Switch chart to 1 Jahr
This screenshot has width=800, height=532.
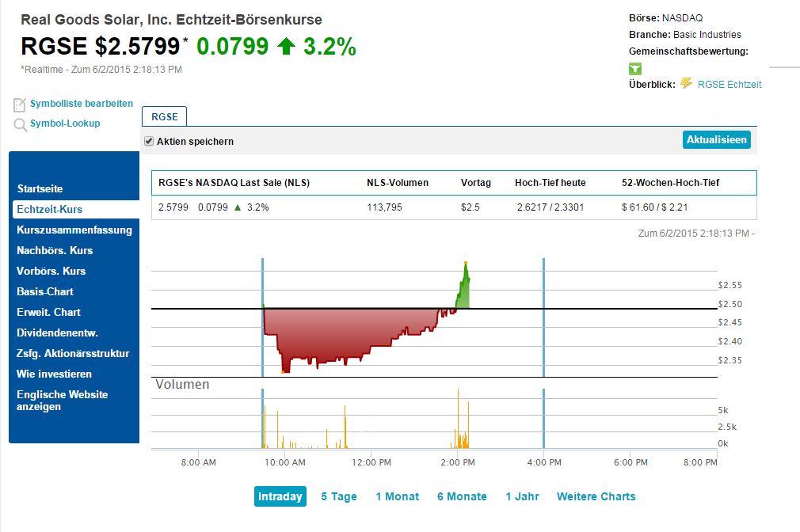click(522, 496)
